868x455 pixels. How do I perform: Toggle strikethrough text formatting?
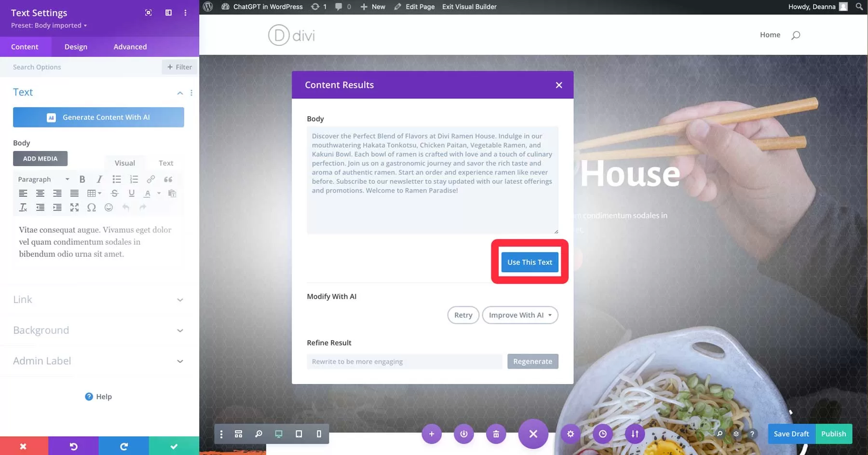click(114, 193)
